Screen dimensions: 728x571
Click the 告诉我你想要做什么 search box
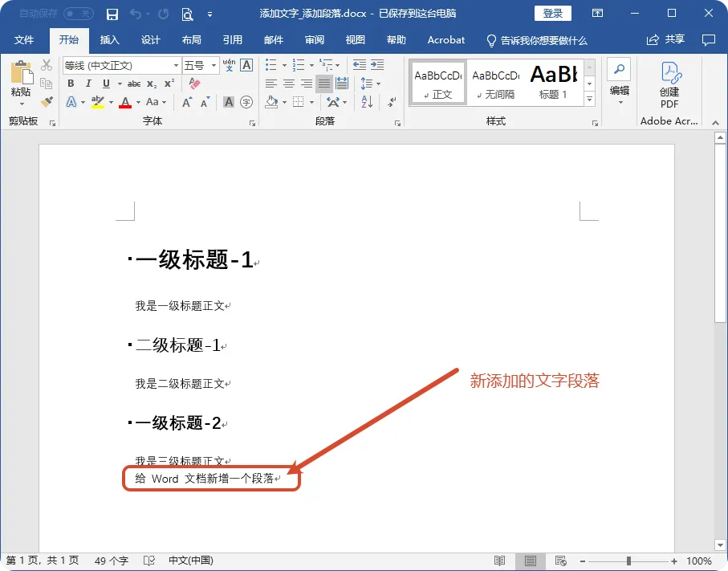(537, 40)
